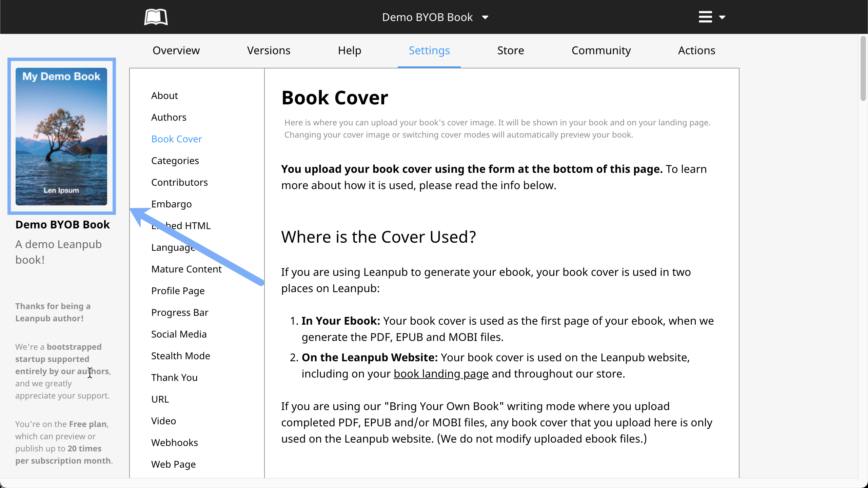Open the Help tab
868x488 pixels.
[x=349, y=50]
